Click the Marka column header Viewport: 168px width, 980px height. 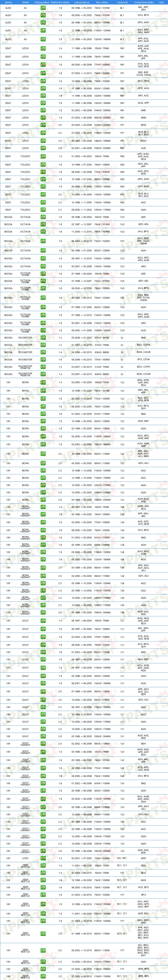coord(8,2)
